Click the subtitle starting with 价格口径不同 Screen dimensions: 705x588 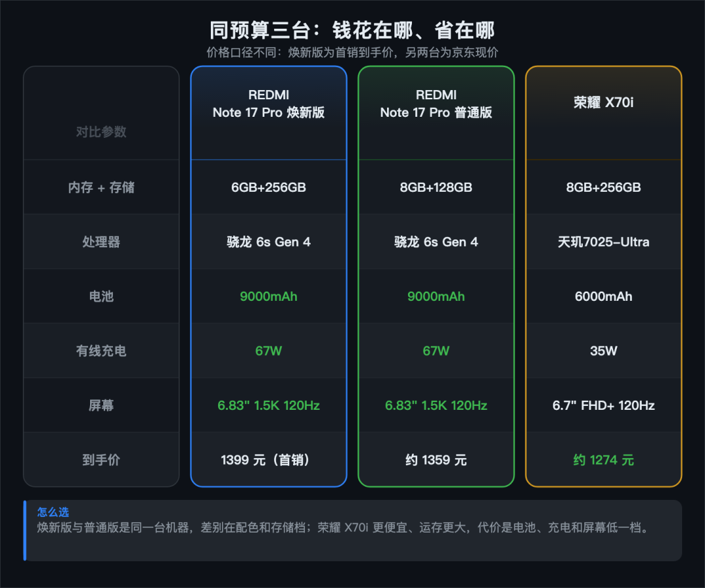352,53
